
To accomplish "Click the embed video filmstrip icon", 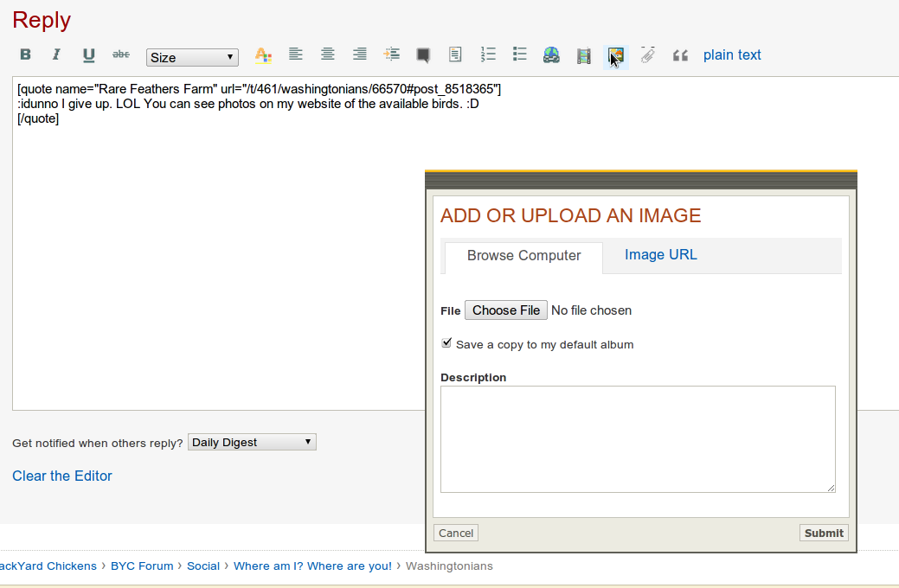I will (584, 55).
